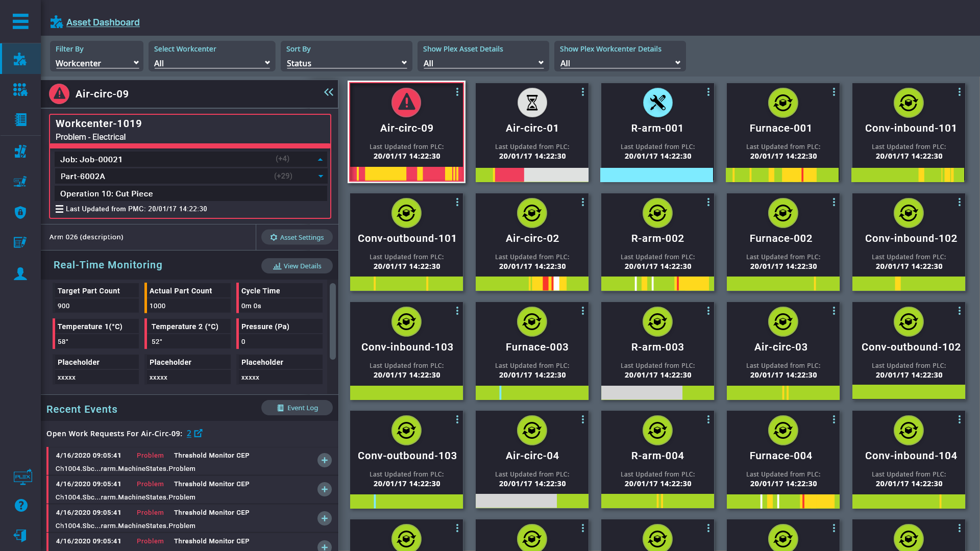The image size is (980, 551).
Task: Select the Furnace-002 asset card
Action: pos(782,240)
